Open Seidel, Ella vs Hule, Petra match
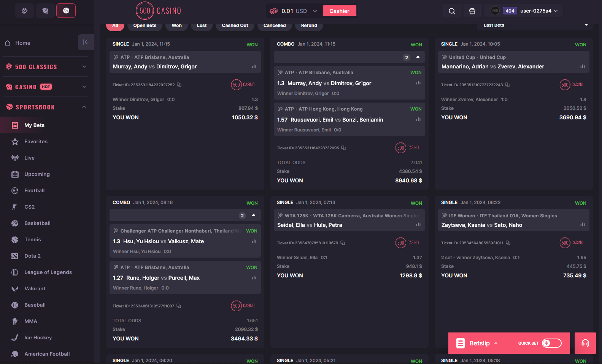602x364 pixels. tap(310, 225)
